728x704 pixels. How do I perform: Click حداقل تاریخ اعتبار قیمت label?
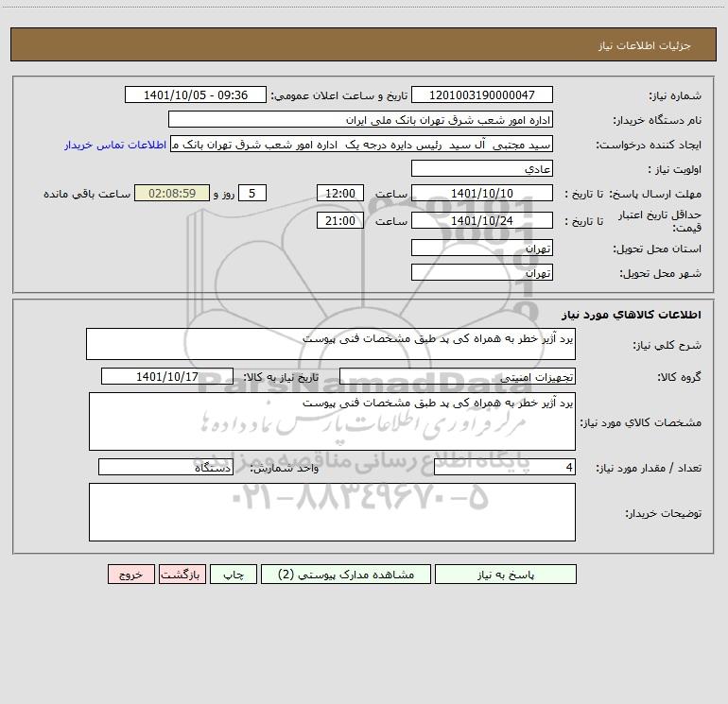tap(660, 221)
